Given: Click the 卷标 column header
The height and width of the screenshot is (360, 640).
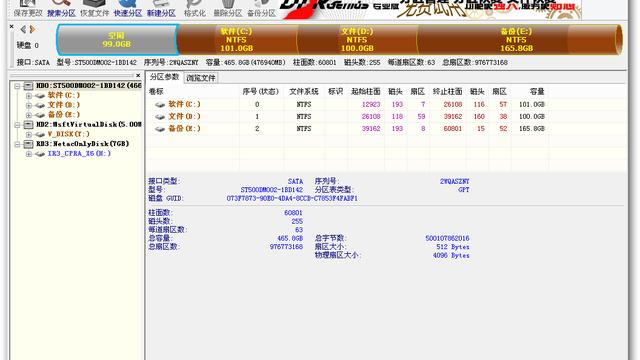Looking at the screenshot, I should 156,91.
